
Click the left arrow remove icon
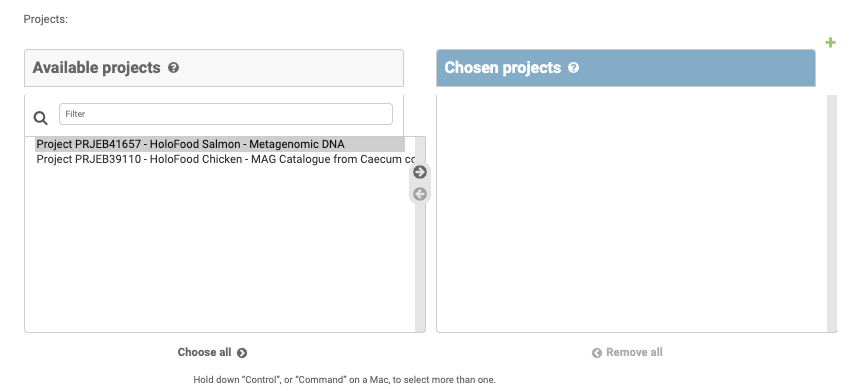[420, 194]
